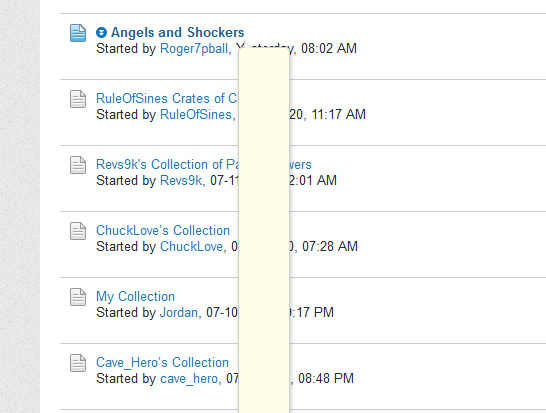
Task: View cave_hero user profile
Action: (x=189, y=379)
